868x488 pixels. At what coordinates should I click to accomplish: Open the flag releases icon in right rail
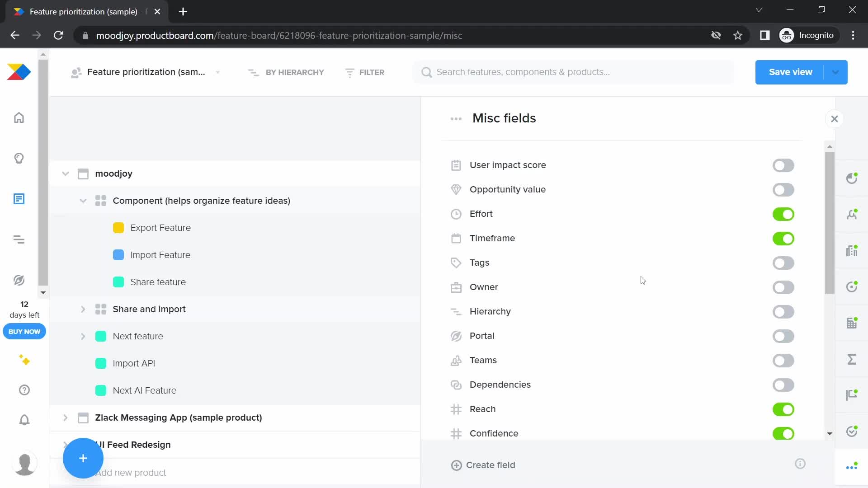[x=852, y=395]
